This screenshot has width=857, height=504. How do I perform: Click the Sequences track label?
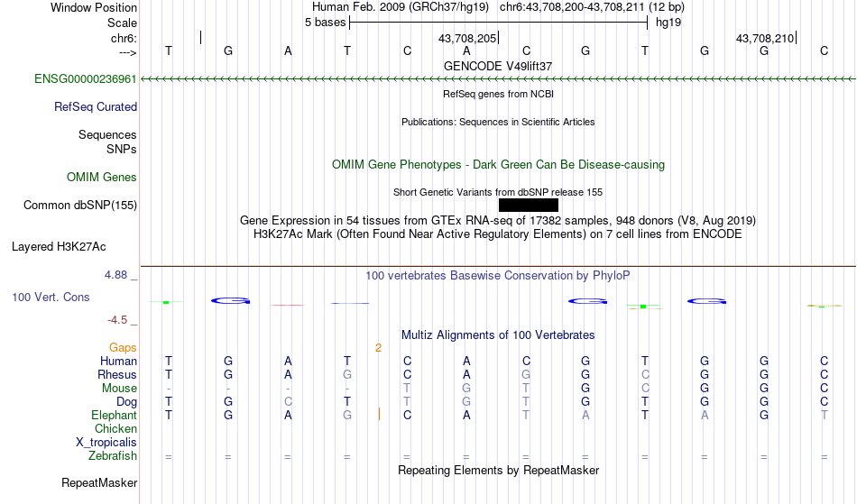107,135
